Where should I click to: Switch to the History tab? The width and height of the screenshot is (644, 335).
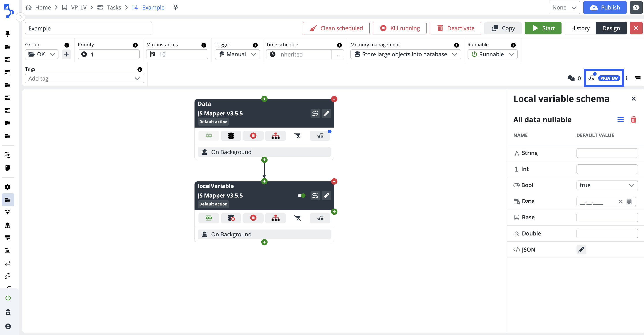tap(580, 28)
